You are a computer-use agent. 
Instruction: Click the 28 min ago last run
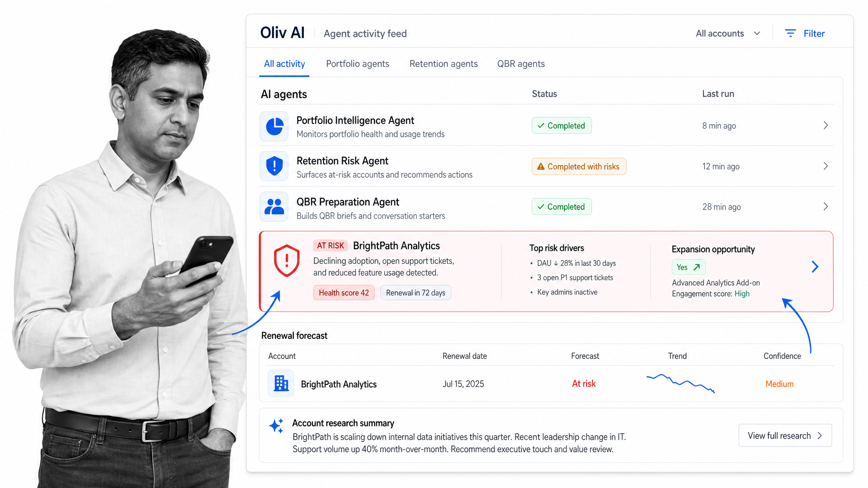coord(721,207)
